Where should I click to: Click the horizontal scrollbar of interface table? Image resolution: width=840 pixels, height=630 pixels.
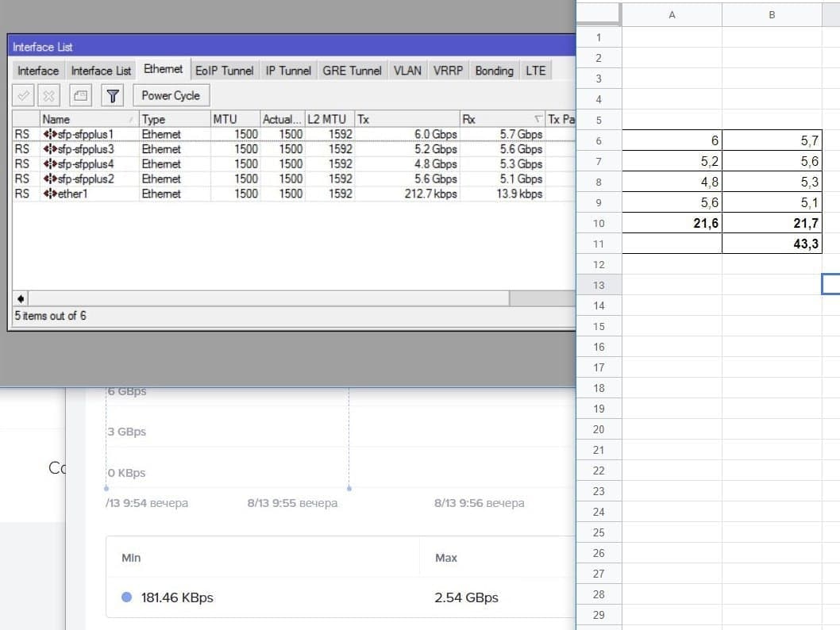click(302, 298)
